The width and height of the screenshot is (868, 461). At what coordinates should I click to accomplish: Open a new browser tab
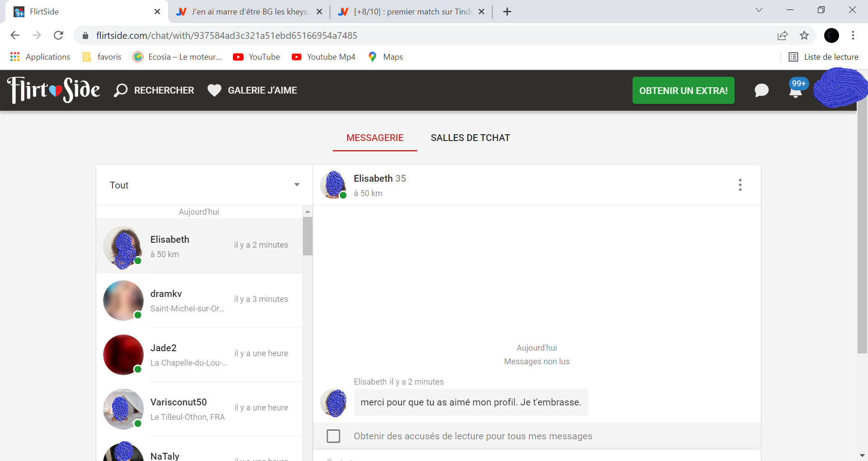tap(507, 12)
